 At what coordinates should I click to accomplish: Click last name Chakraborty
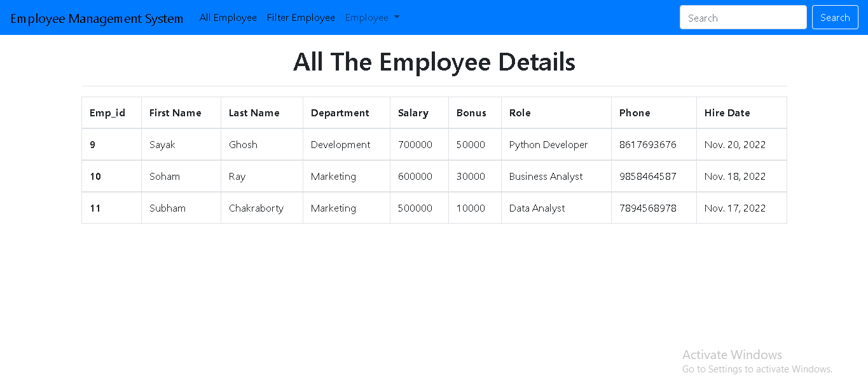coord(256,208)
